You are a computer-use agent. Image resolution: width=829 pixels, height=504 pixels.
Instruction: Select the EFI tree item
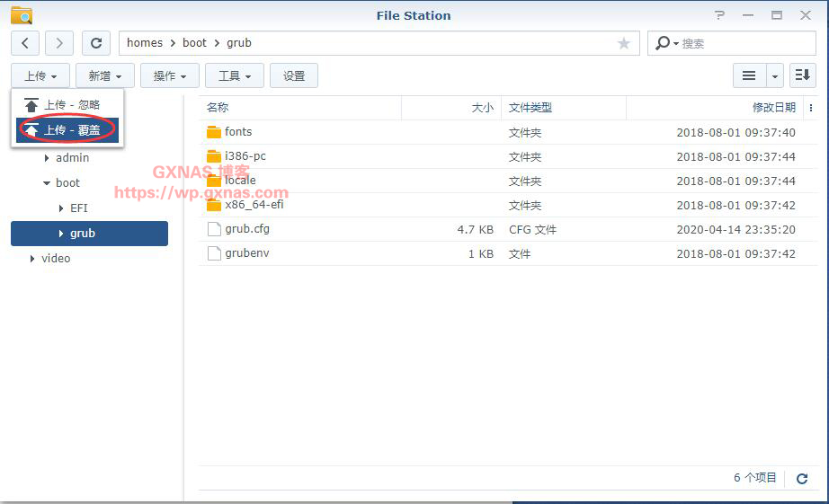79,208
